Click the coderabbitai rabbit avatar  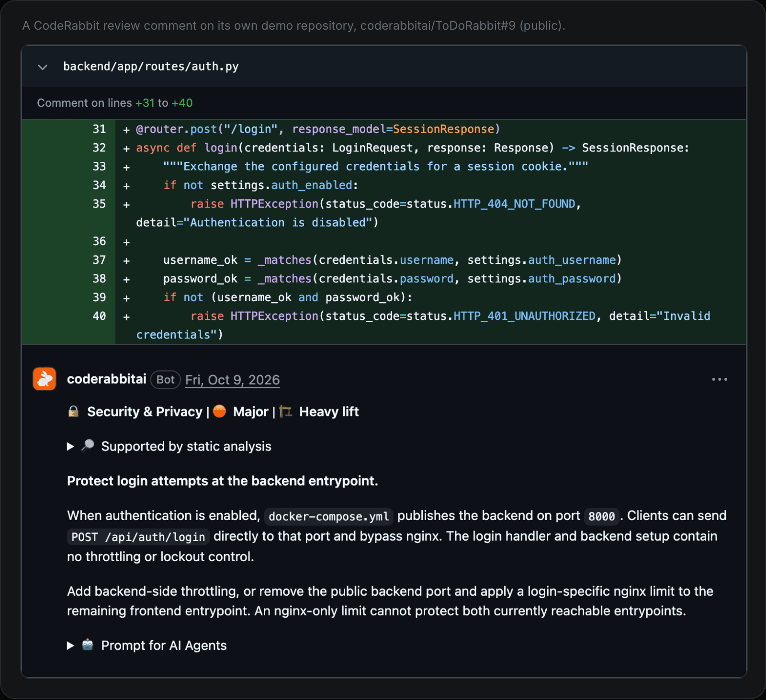(x=45, y=379)
